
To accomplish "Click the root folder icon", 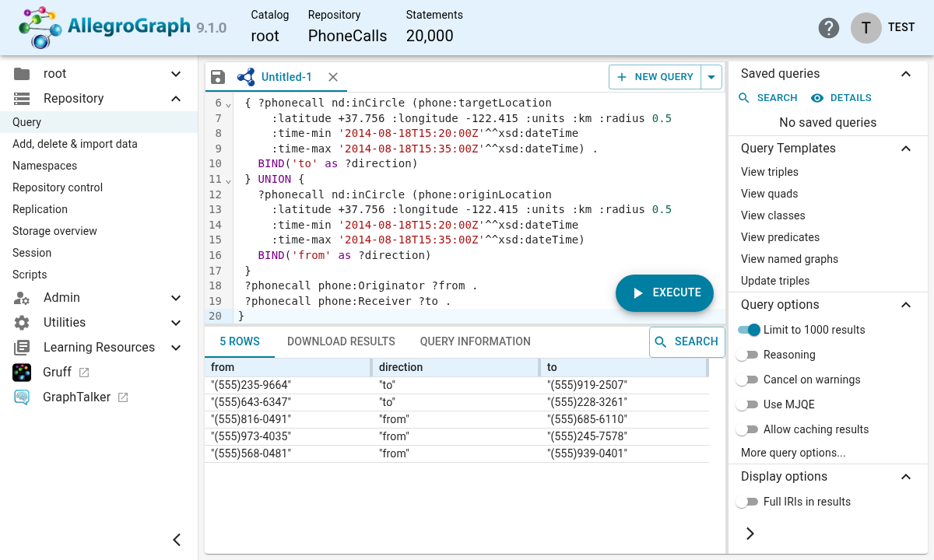I will click(x=22, y=74).
